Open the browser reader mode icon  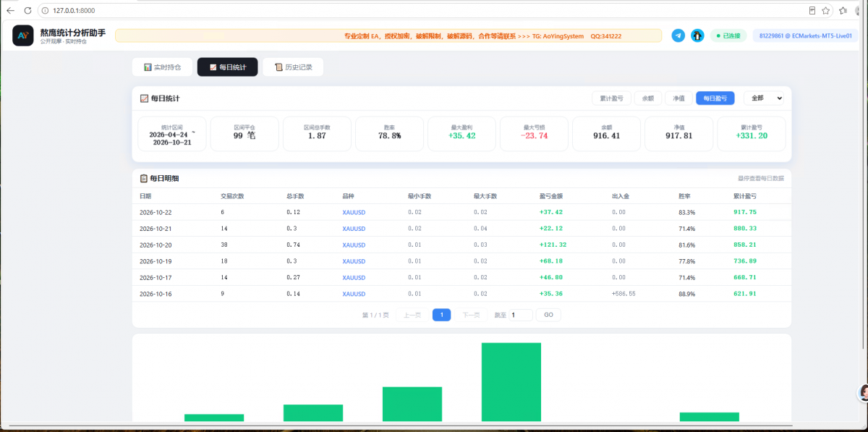tap(812, 11)
